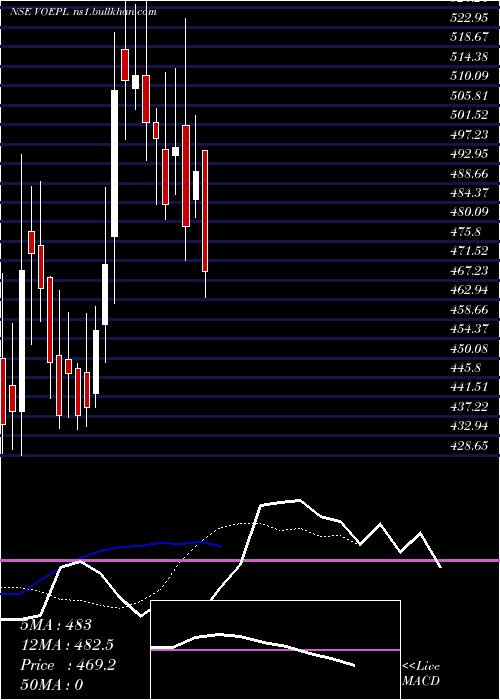Select the 50MA : 0 readout
The width and height of the screenshot is (500, 700).
coord(52,685)
